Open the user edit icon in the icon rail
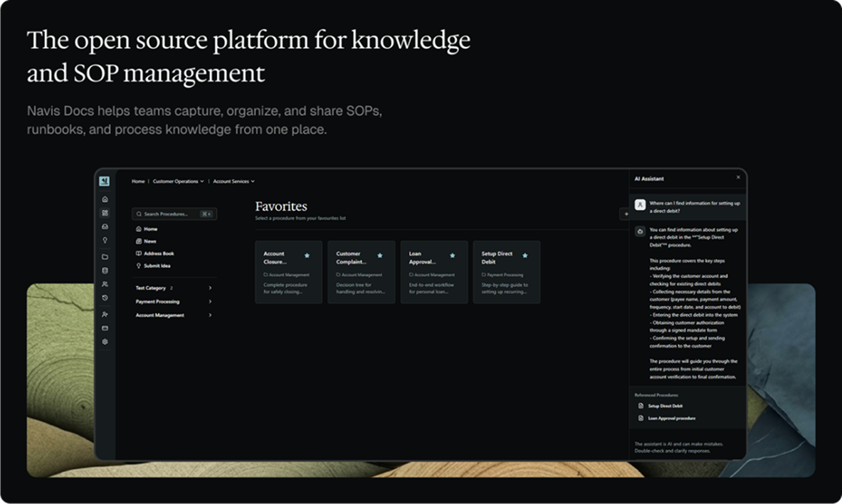842x504 pixels. click(x=105, y=315)
